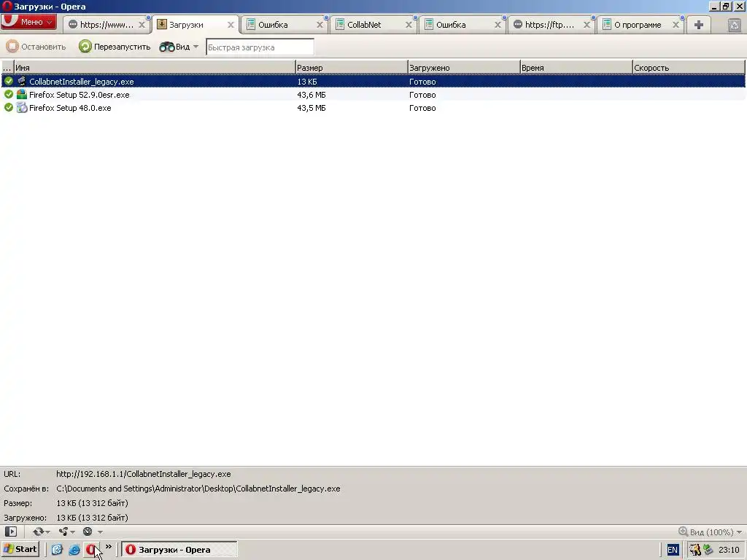Launch Internet Explorer from quick launch
This screenshot has width=747, height=560.
point(74,550)
